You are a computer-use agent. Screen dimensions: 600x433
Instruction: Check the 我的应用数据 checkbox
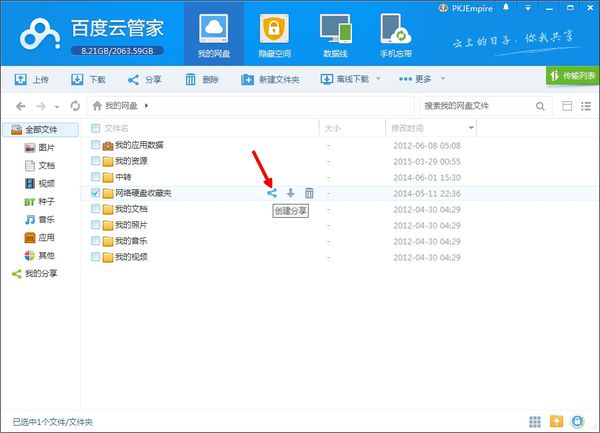pyautogui.click(x=95, y=145)
